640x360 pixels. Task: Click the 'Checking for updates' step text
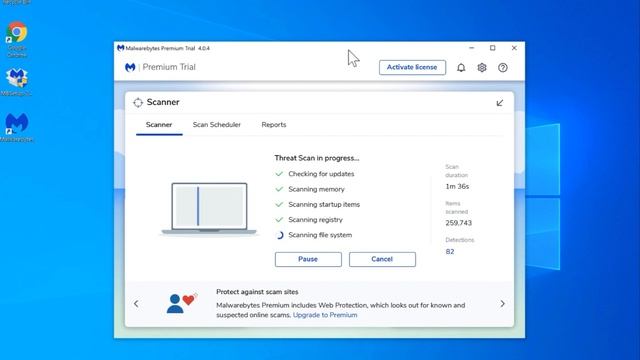(321, 174)
